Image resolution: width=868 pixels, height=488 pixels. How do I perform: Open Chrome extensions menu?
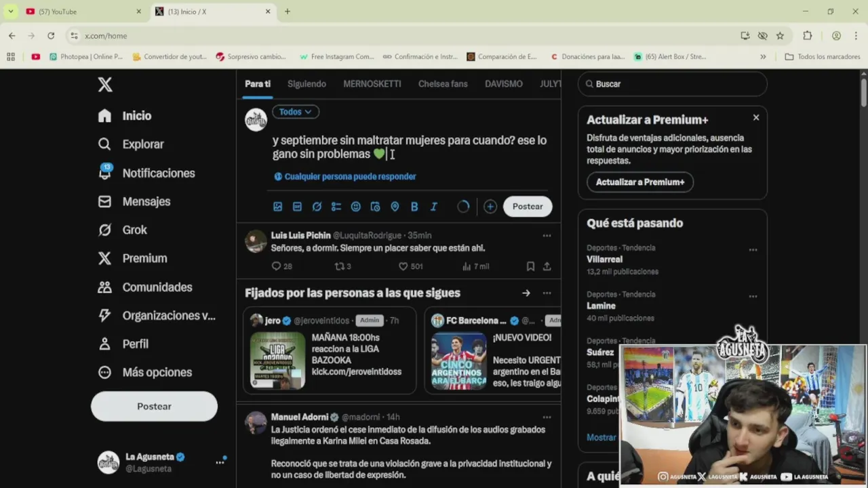807,35
